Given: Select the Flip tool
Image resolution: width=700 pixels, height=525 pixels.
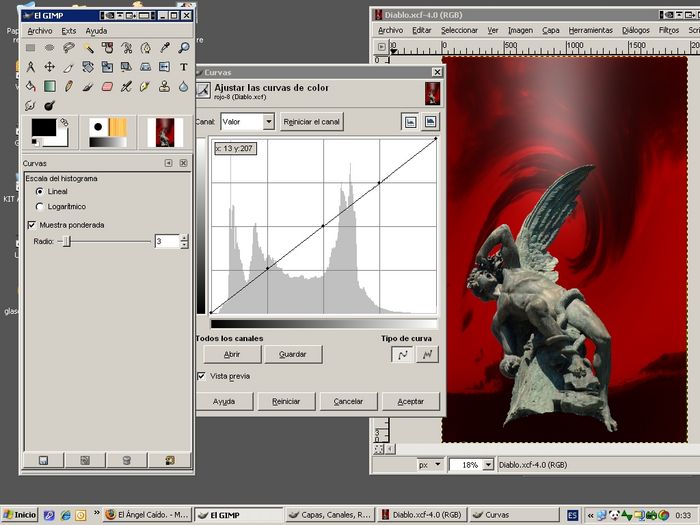Looking at the screenshot, I should [165, 67].
